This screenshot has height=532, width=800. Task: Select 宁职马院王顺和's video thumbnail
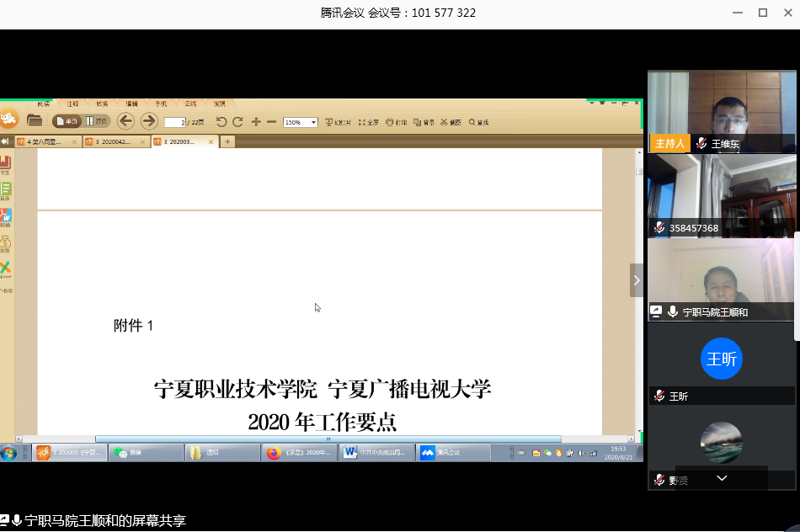[722, 280]
